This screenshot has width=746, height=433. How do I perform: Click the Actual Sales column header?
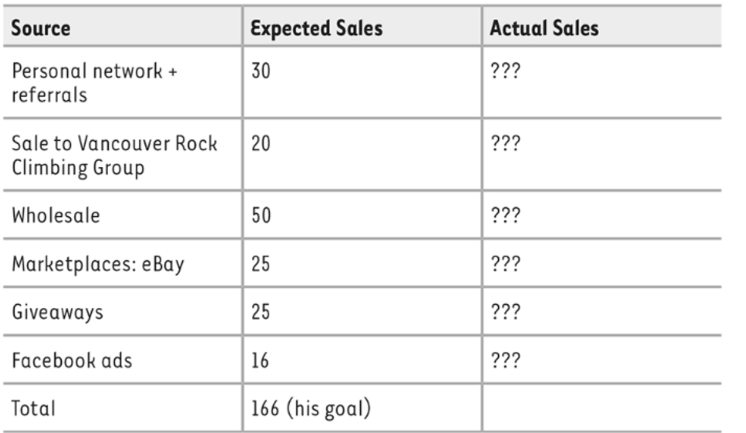point(544,28)
